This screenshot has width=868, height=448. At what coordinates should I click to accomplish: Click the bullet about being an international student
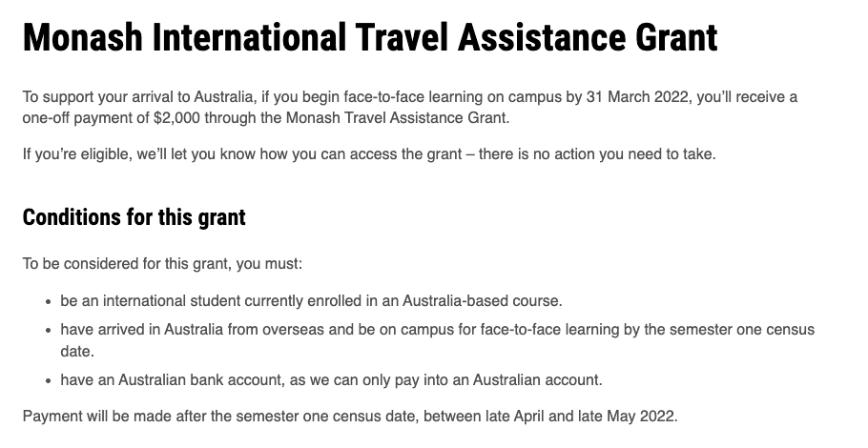[311, 301]
